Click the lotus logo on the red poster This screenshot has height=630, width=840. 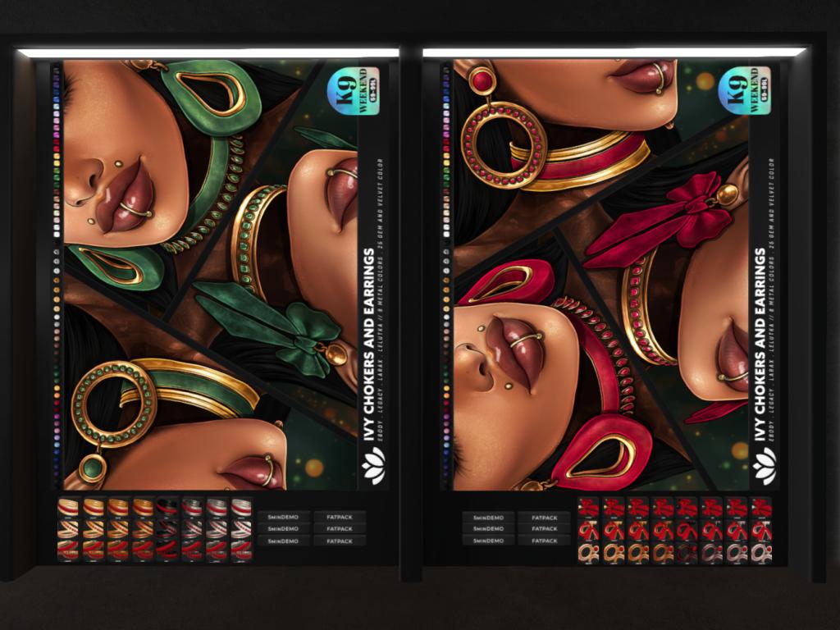tap(765, 466)
